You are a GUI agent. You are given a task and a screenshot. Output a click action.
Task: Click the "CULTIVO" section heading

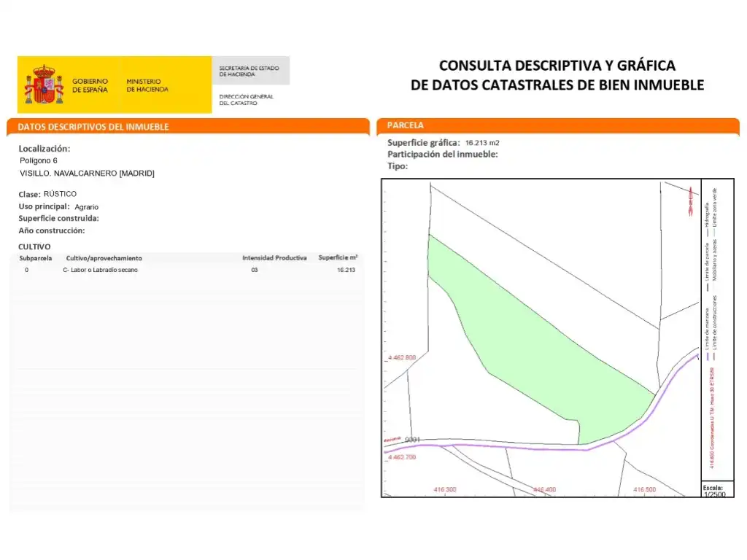(x=34, y=246)
